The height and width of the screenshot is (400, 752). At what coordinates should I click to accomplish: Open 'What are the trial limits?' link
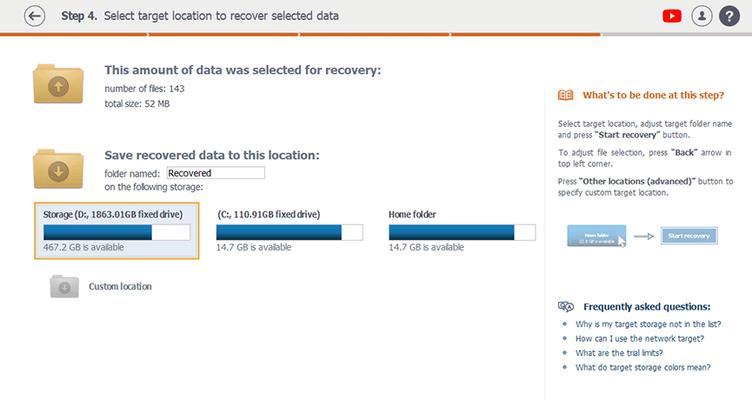pyautogui.click(x=619, y=353)
